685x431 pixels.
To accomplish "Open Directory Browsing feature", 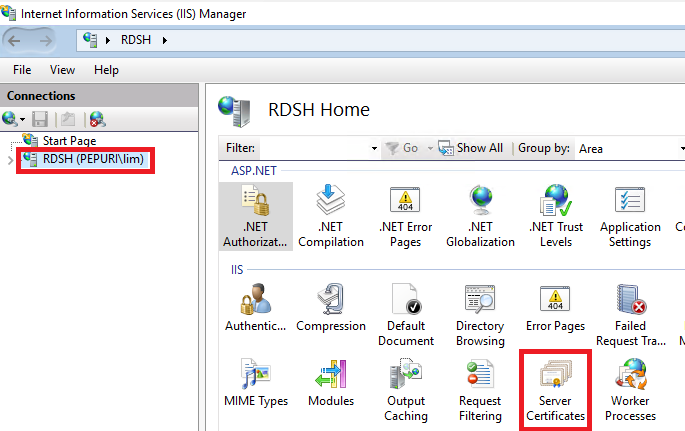I will point(480,315).
